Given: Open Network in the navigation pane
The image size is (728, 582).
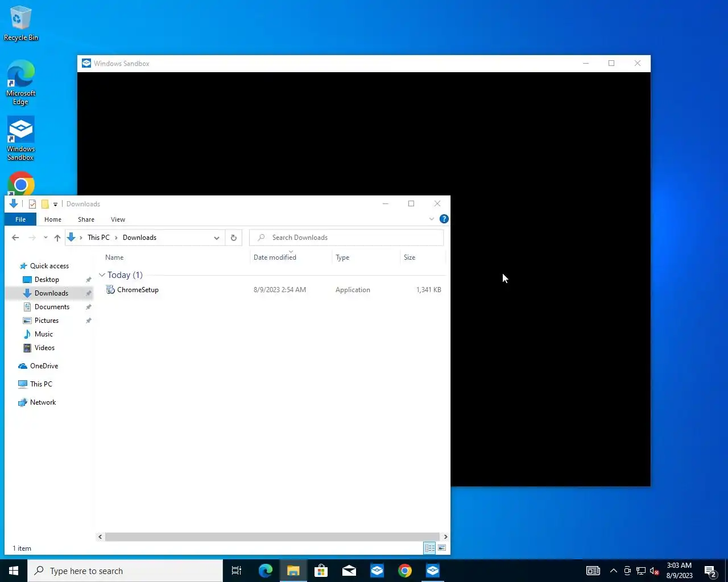Looking at the screenshot, I should (x=43, y=402).
